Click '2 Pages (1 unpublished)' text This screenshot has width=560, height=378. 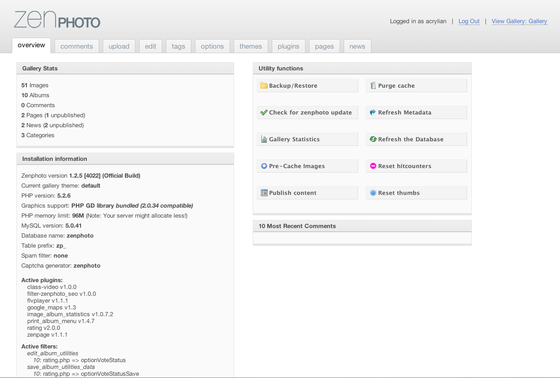tap(53, 115)
